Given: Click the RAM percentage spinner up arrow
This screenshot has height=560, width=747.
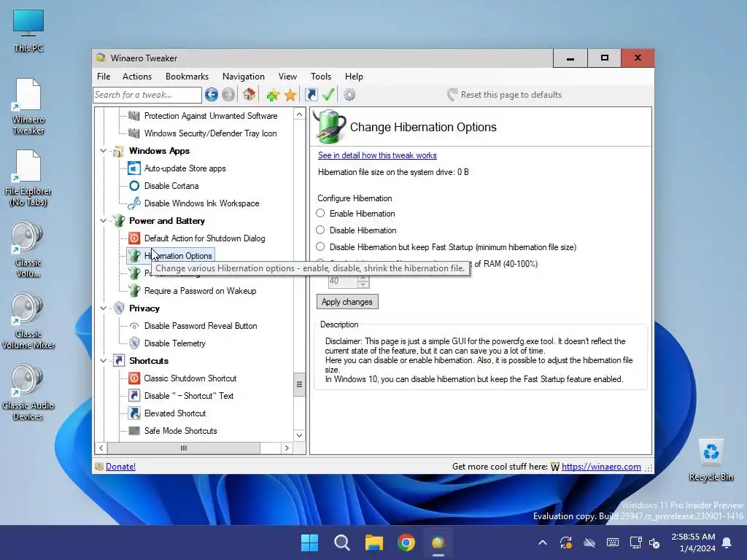Looking at the screenshot, I should (x=363, y=278).
